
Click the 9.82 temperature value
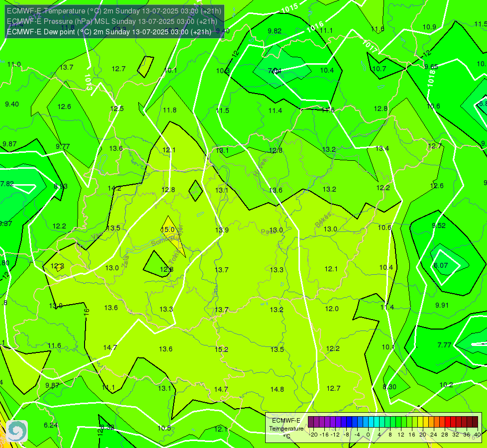point(275,31)
